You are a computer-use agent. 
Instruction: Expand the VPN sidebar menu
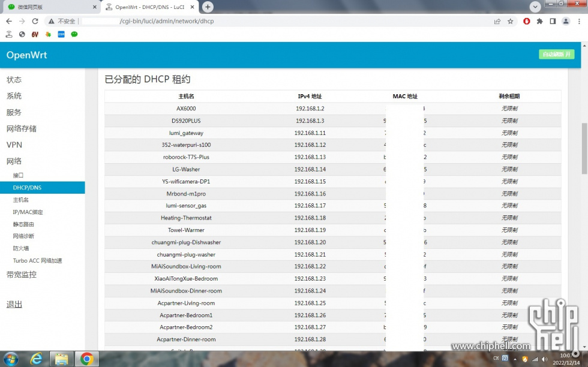coord(14,145)
